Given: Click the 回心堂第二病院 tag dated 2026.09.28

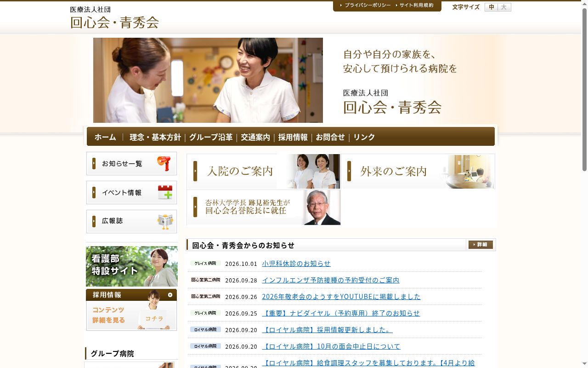Looking at the screenshot, I should (x=205, y=280).
